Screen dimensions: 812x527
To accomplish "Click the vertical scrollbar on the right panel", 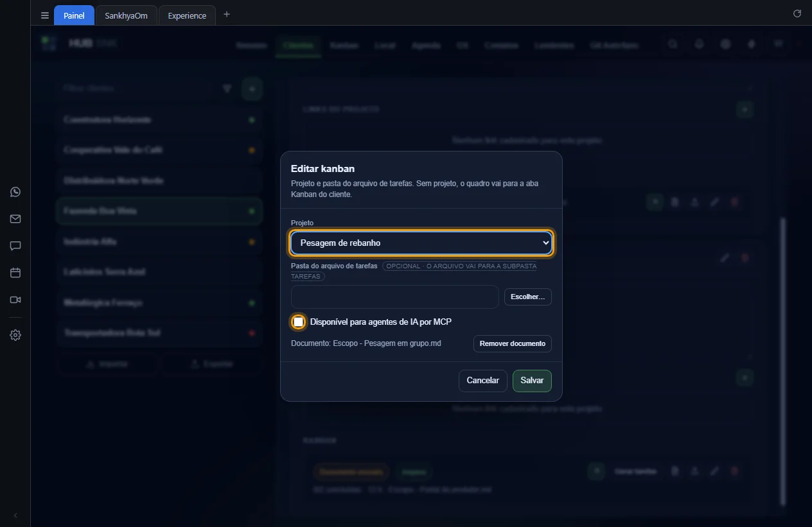I will coord(782,361).
